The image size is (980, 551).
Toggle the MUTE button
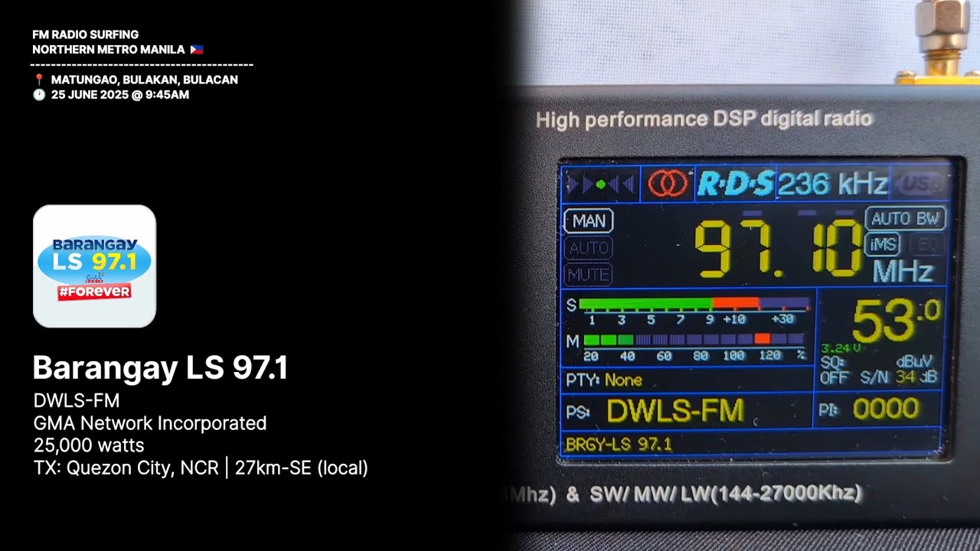click(x=589, y=274)
